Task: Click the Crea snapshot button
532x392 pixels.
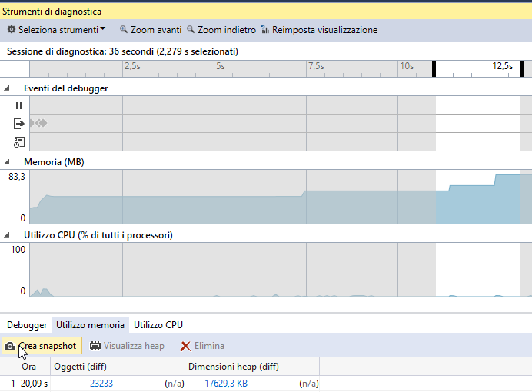Action: point(42,346)
